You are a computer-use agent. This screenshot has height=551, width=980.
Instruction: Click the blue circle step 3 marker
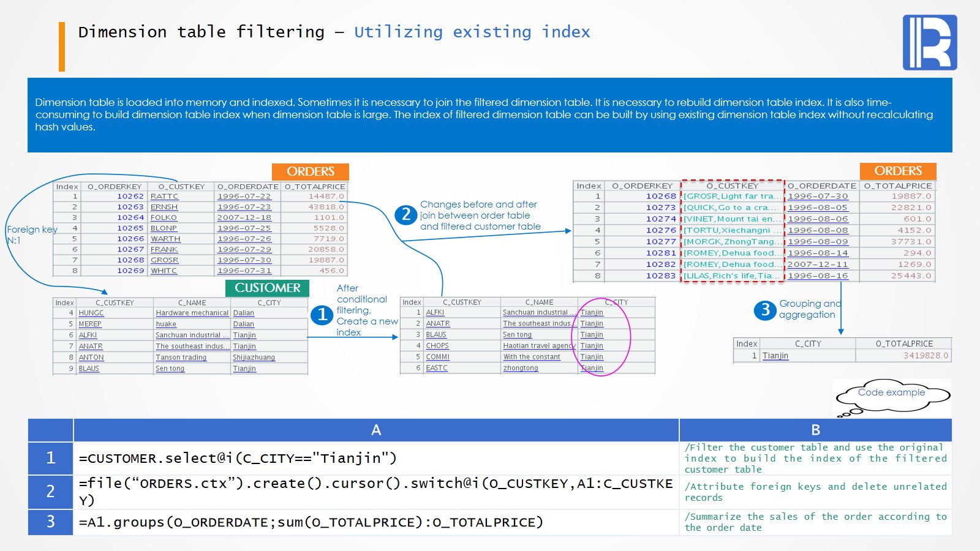coord(765,310)
